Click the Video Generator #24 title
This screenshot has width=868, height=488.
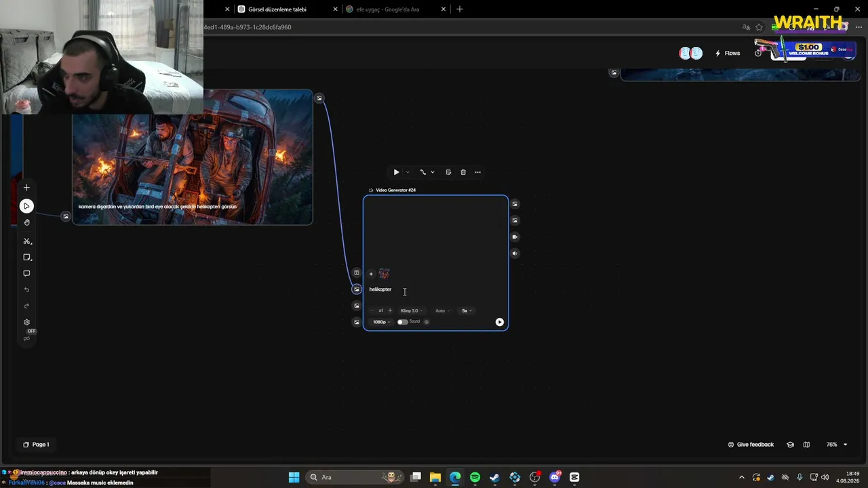[x=395, y=190]
